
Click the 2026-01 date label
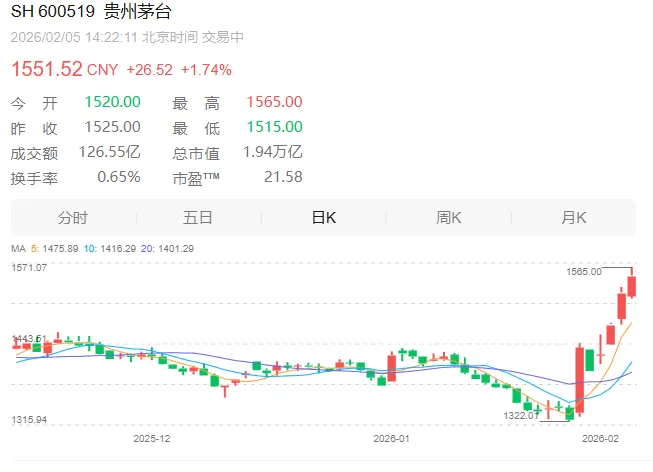click(x=391, y=439)
